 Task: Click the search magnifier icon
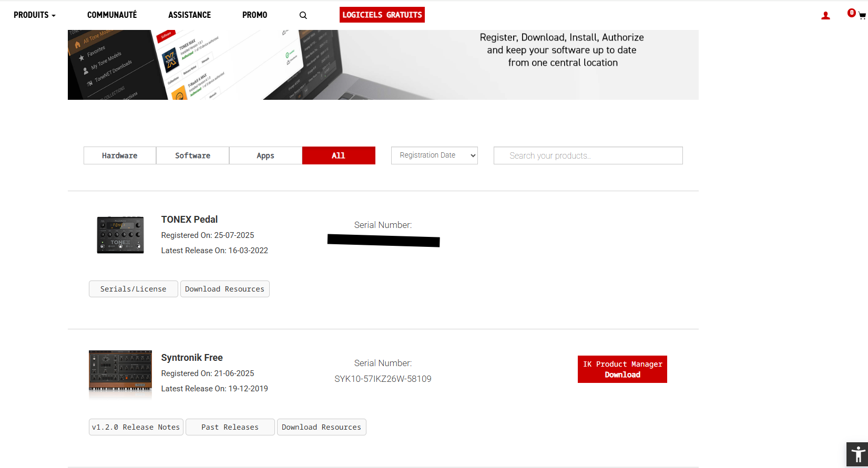[x=303, y=15]
